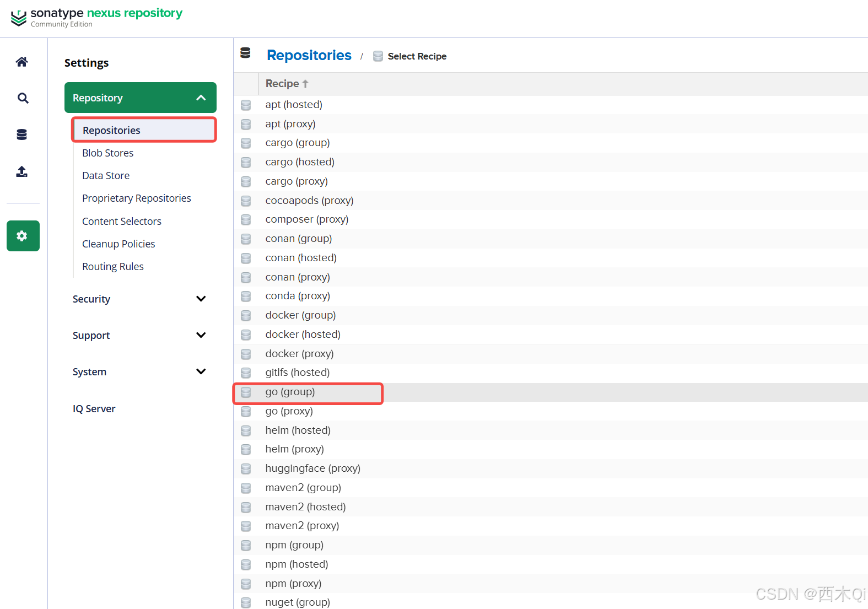Click the icon for composer (proxy) row
This screenshot has width=868, height=609.
tap(246, 219)
